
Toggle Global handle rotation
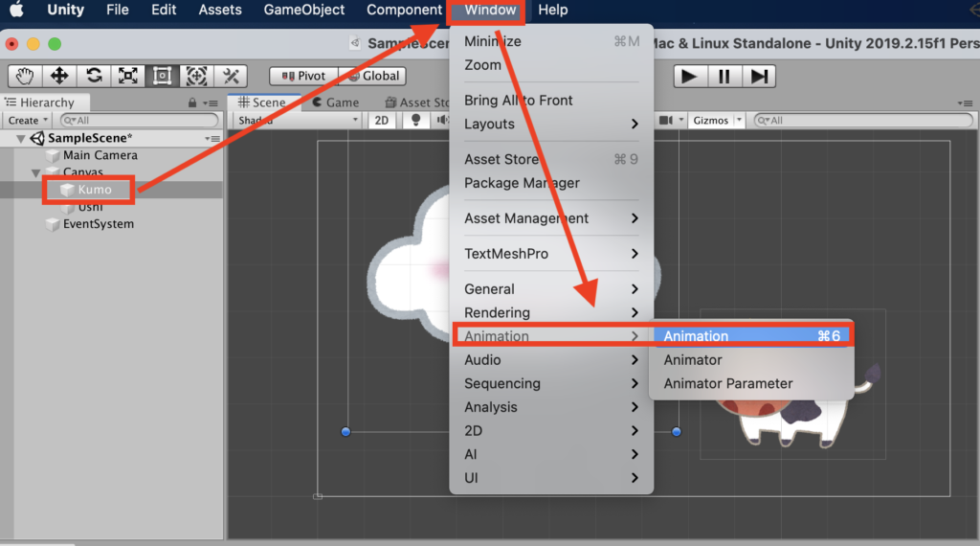(372, 76)
